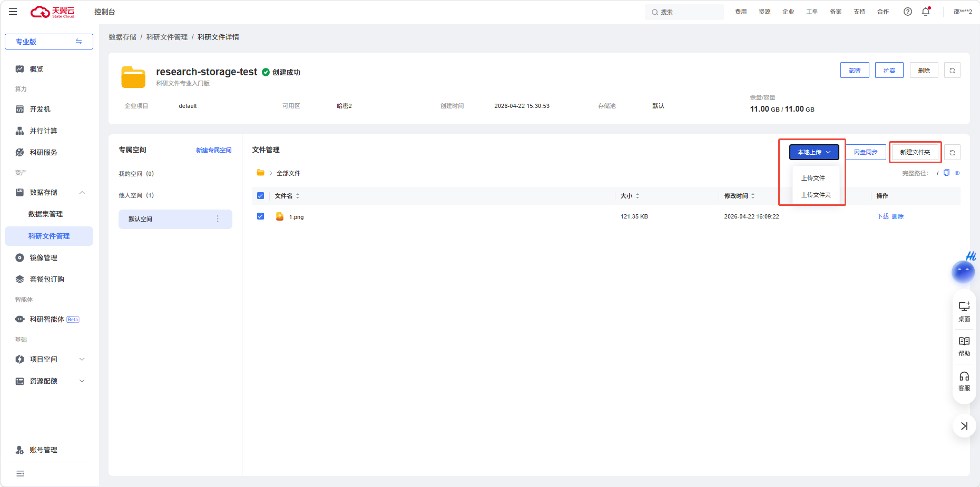Viewport: 980px width, 487px height.
Task: Switch the 专业版 edition selector
Action: click(49, 42)
